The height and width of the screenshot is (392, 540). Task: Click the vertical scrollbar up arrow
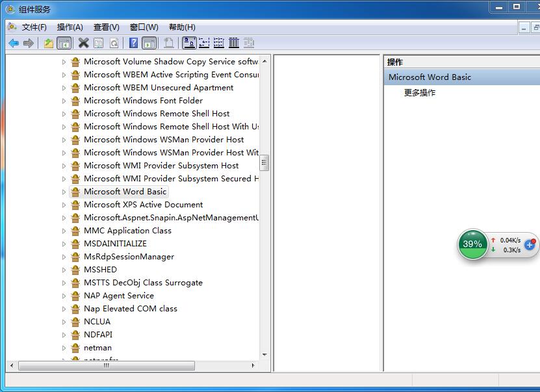[x=264, y=61]
